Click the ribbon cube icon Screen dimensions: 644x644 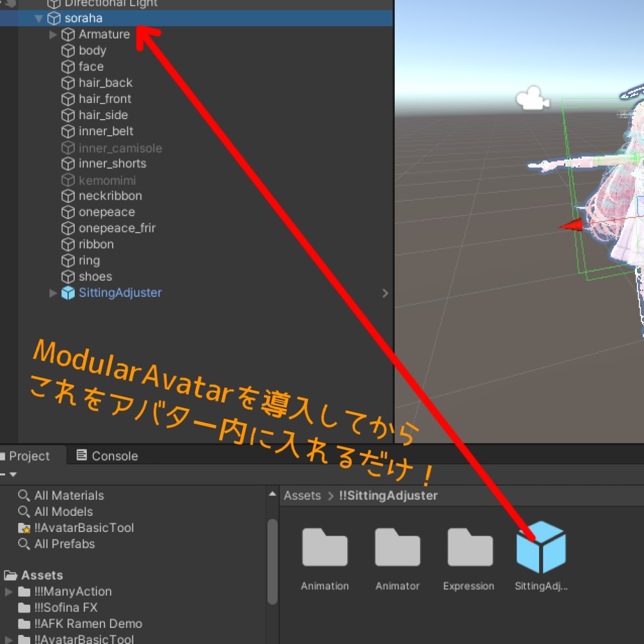[68, 244]
